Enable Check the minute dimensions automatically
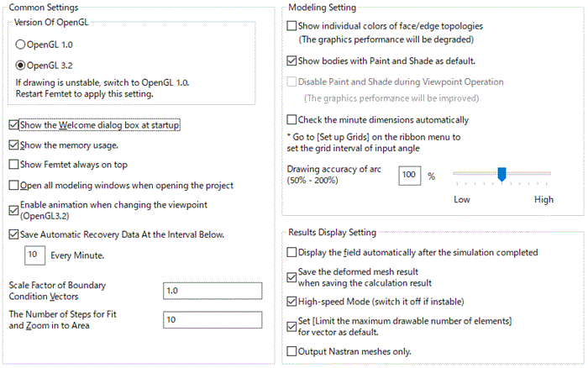Image resolution: width=588 pixels, height=368 pixels. pos(292,119)
